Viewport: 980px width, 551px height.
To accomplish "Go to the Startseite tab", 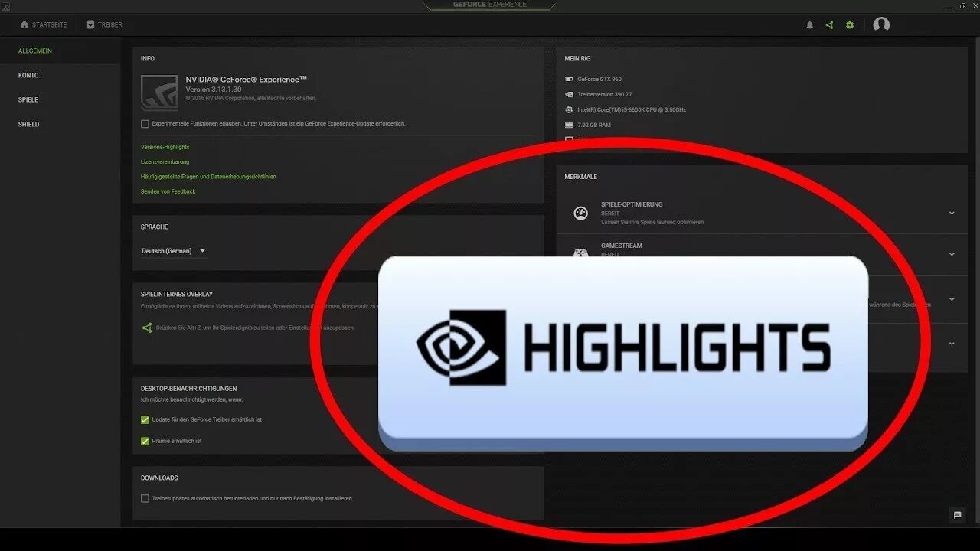I will point(44,24).
